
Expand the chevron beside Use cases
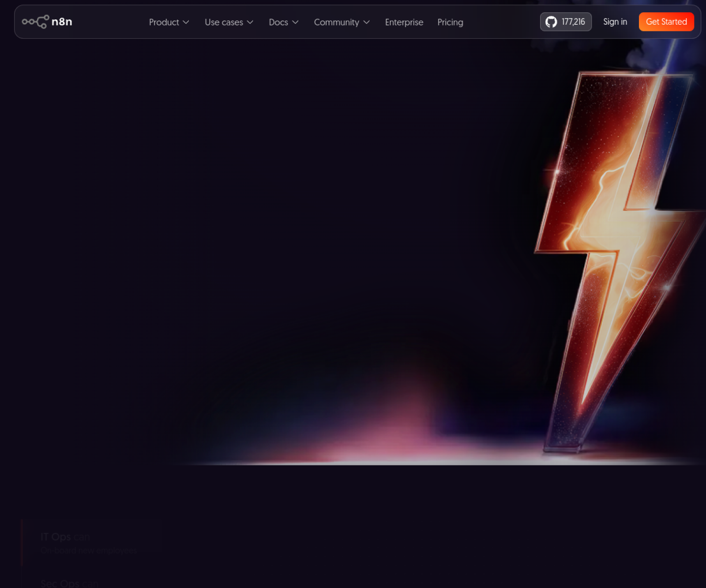[250, 22]
